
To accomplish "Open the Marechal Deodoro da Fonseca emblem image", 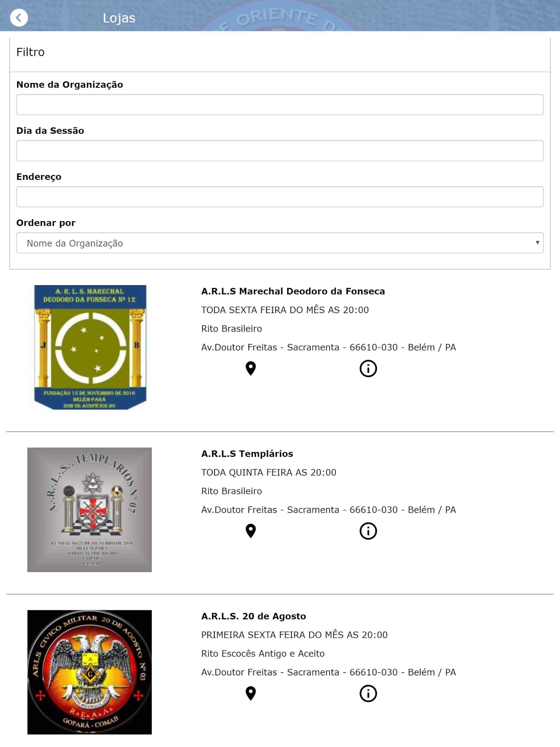I will [x=90, y=347].
